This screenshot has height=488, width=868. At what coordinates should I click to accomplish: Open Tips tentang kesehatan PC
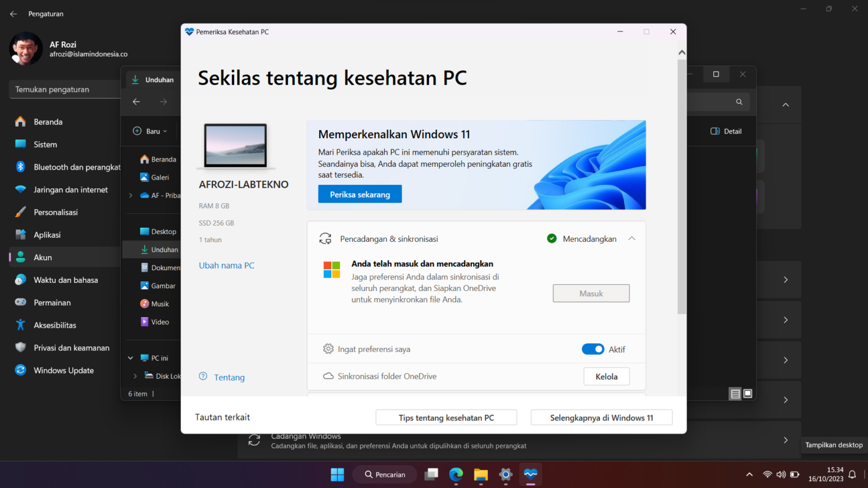(x=446, y=418)
